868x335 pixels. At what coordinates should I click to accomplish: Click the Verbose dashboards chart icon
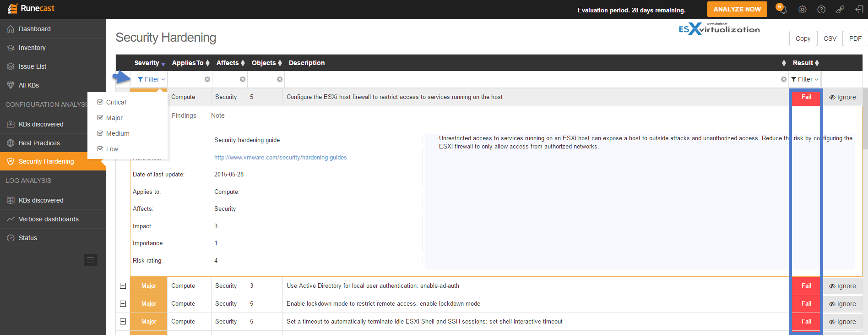pos(11,219)
